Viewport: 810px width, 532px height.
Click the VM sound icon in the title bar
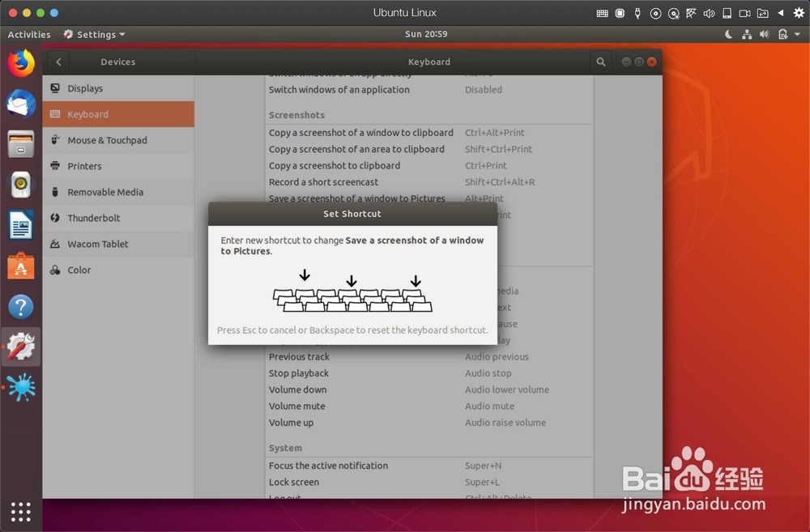[x=710, y=14]
